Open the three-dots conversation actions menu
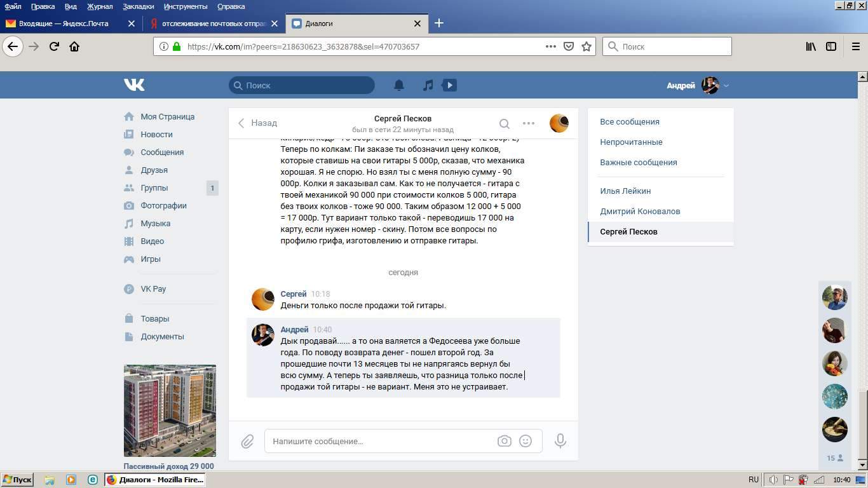Screen dimensions: 868x488 tap(529, 123)
